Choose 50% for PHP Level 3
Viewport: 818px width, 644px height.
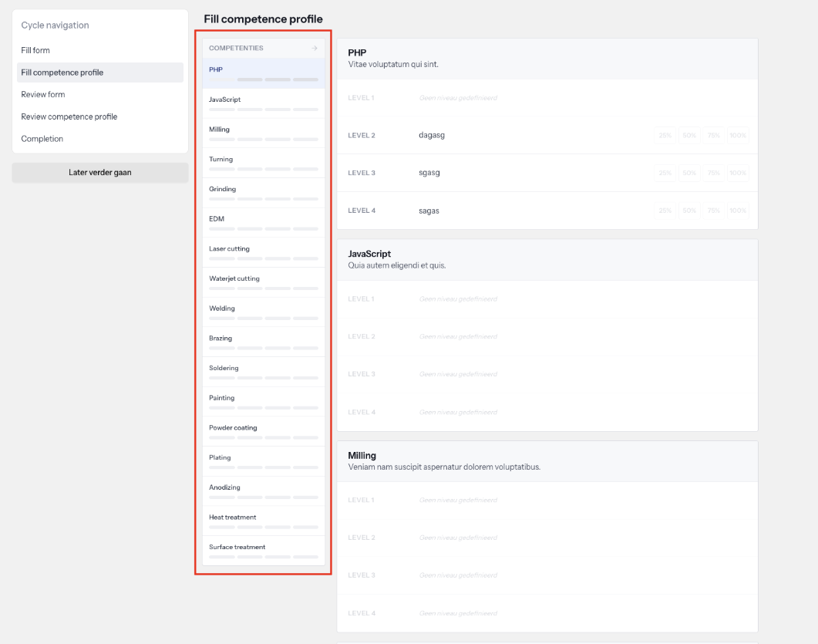pyautogui.click(x=689, y=173)
